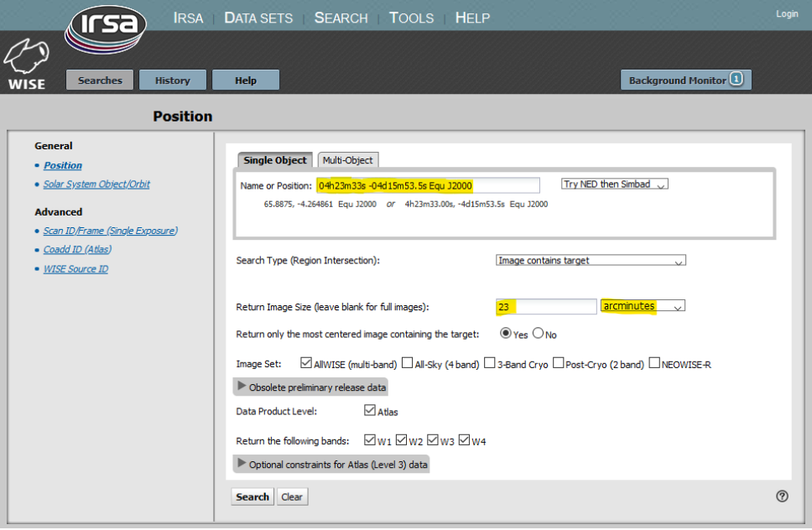Click the Help button below the logo
812x530 pixels.
(246, 81)
